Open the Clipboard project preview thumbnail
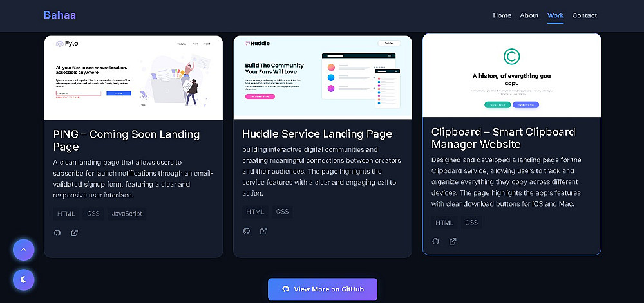644x303 pixels. click(512, 75)
